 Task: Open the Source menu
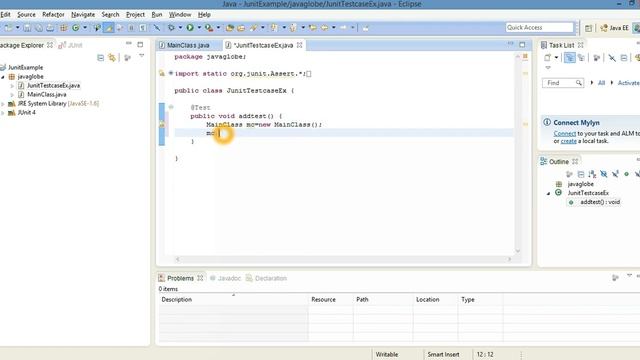(26, 14)
